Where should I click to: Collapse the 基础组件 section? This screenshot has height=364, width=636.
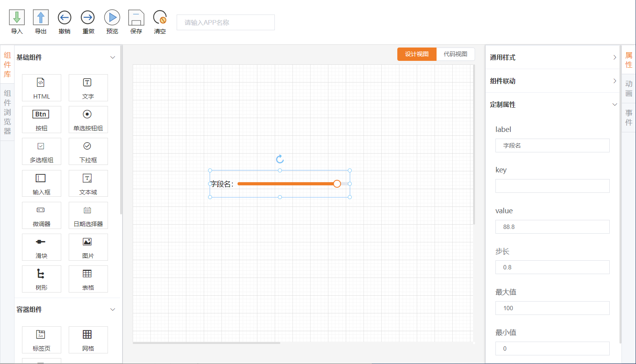(x=113, y=57)
